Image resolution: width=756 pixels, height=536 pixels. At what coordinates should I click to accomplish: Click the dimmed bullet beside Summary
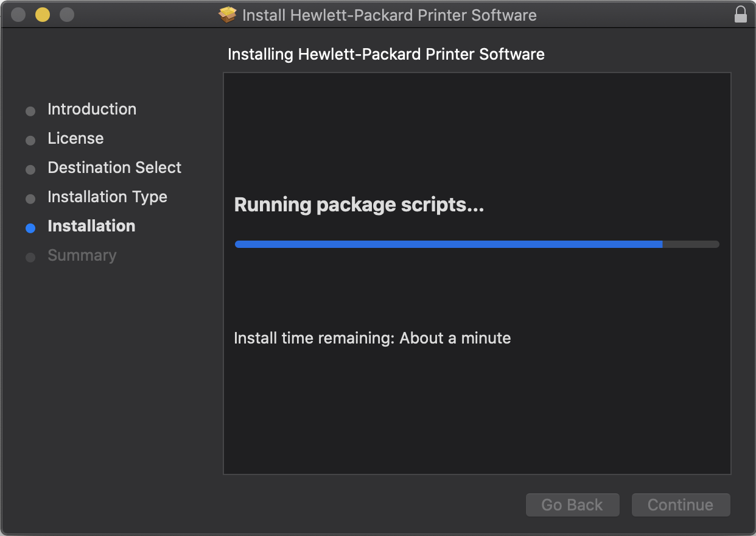tap(30, 258)
